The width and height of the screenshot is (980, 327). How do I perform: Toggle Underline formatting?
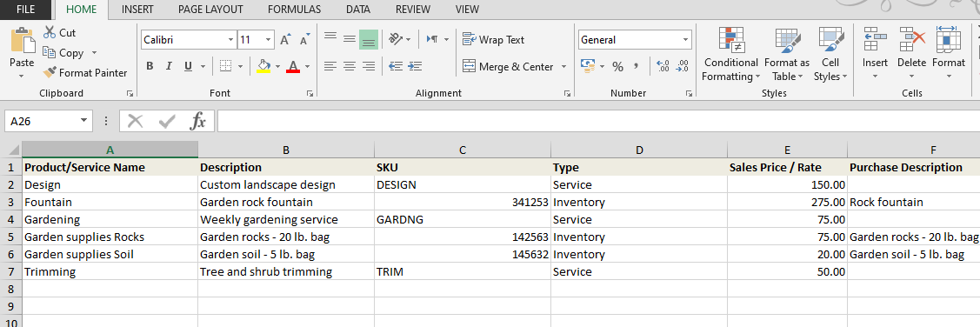(x=187, y=66)
